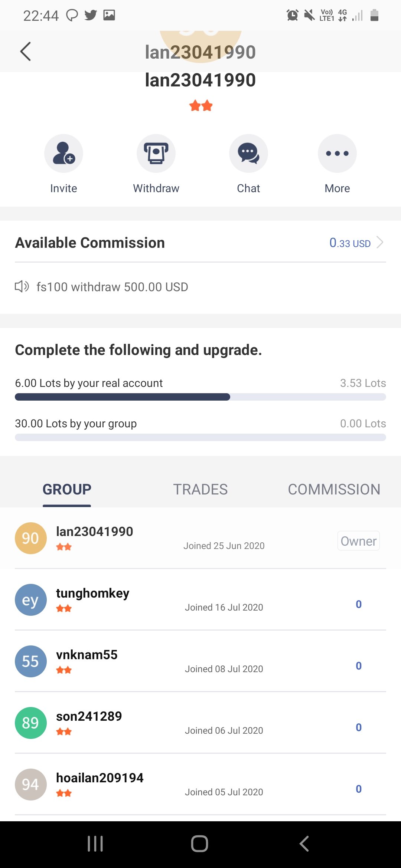
Task: Expand Available Commission chevron arrow
Action: click(380, 242)
